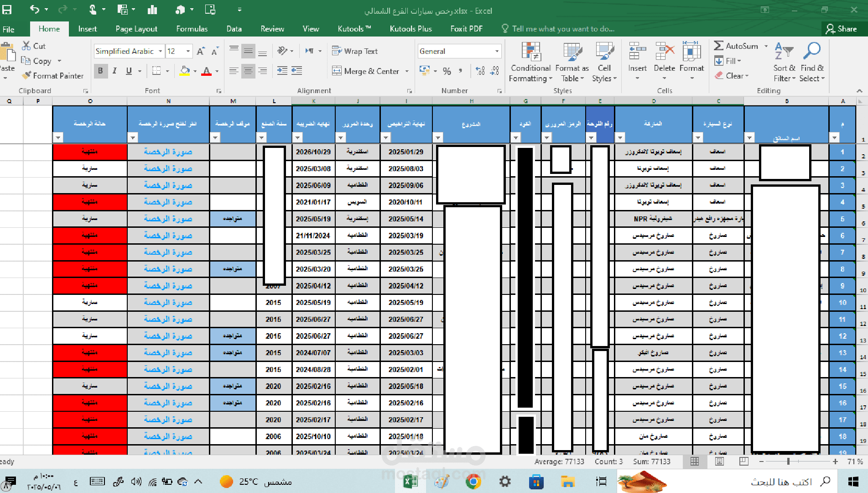Decrease decimal places

point(495,71)
